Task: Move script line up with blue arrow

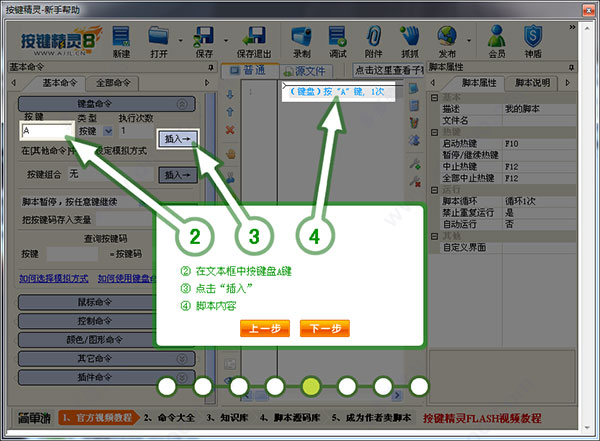Action: coord(230,112)
